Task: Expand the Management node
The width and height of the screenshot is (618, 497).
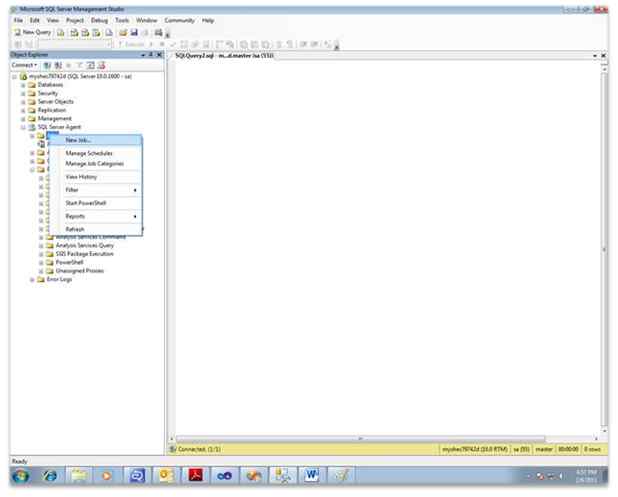Action: 23,119
